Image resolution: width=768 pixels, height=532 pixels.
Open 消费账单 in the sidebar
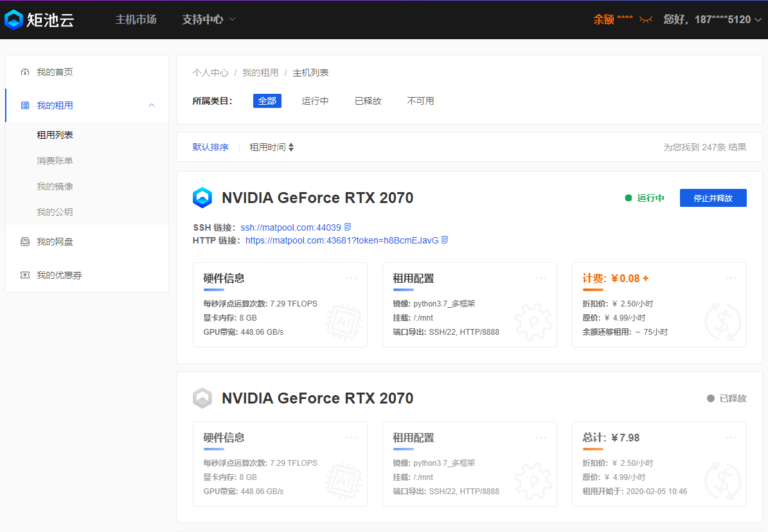pyautogui.click(x=55, y=161)
